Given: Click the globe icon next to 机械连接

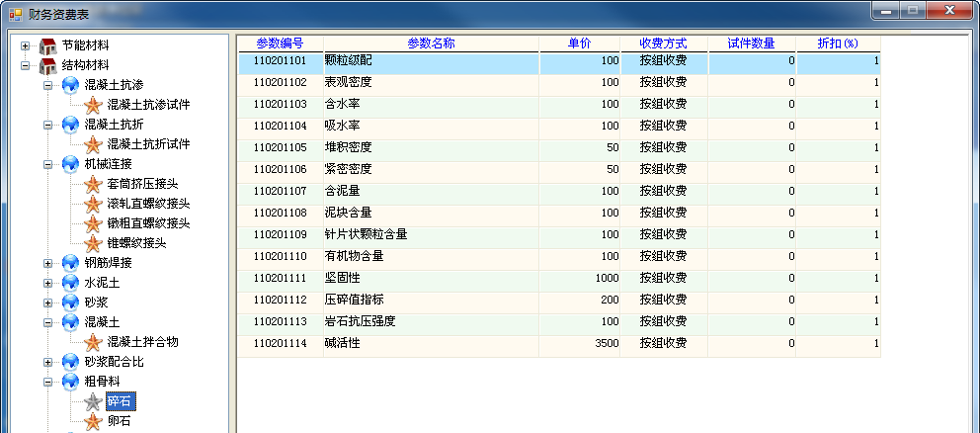Looking at the screenshot, I should click(70, 164).
